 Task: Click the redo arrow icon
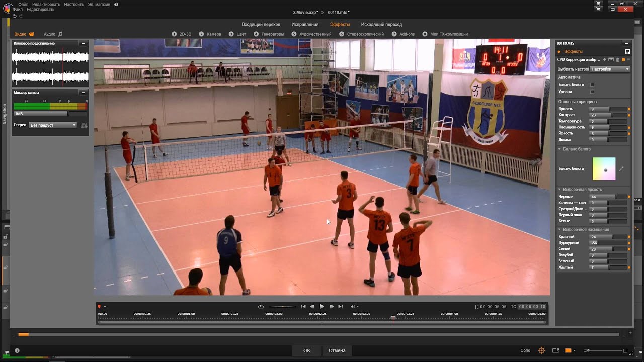pyautogui.click(x=21, y=16)
